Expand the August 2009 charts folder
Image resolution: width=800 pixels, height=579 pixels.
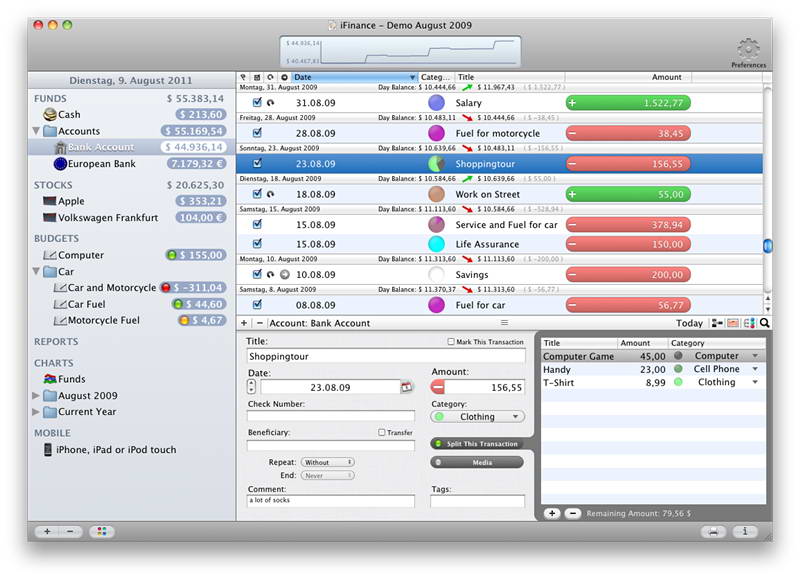pos(36,395)
